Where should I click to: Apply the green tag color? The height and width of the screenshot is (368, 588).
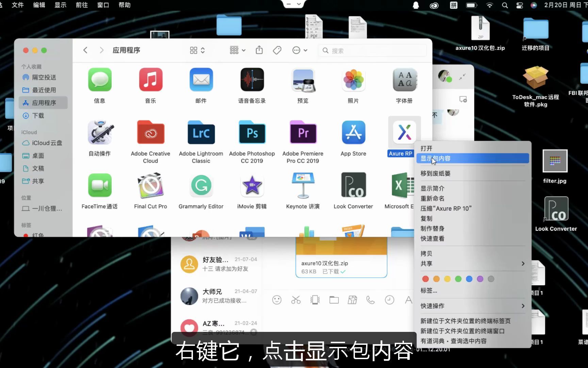[458, 279]
